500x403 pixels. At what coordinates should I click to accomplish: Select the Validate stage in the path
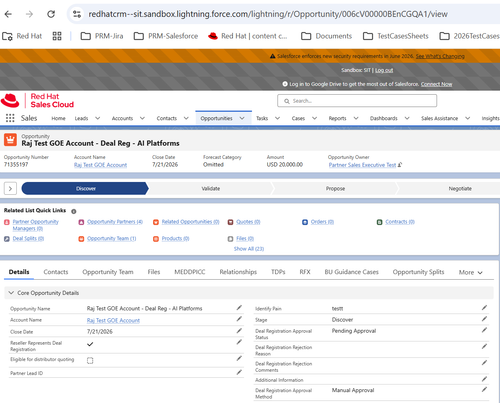point(211,189)
